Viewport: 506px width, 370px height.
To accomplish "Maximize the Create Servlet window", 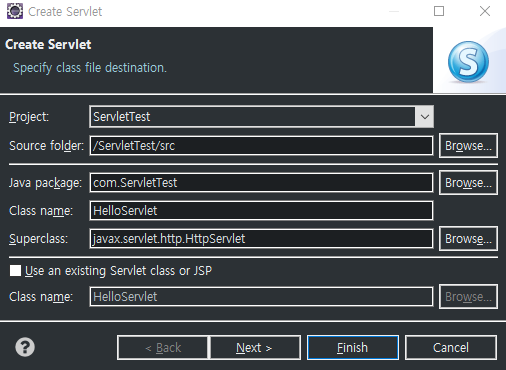I will point(439,11).
